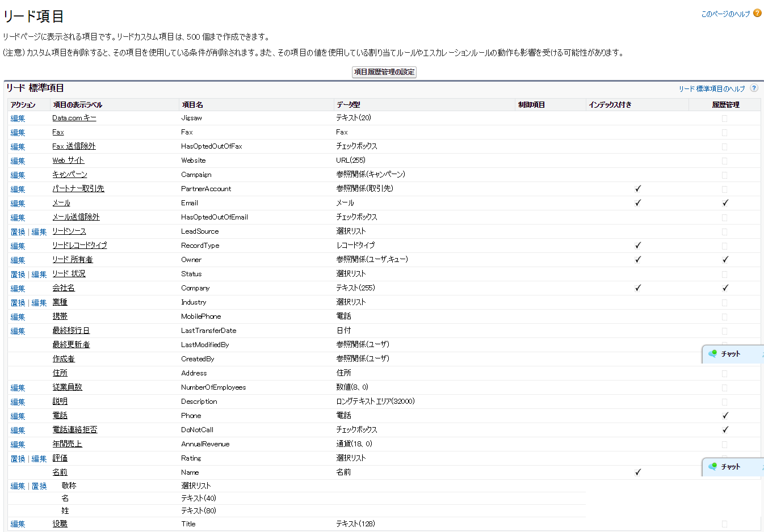Click 編集 for the 敬称 row
This screenshot has width=764, height=532.
pos(18,486)
